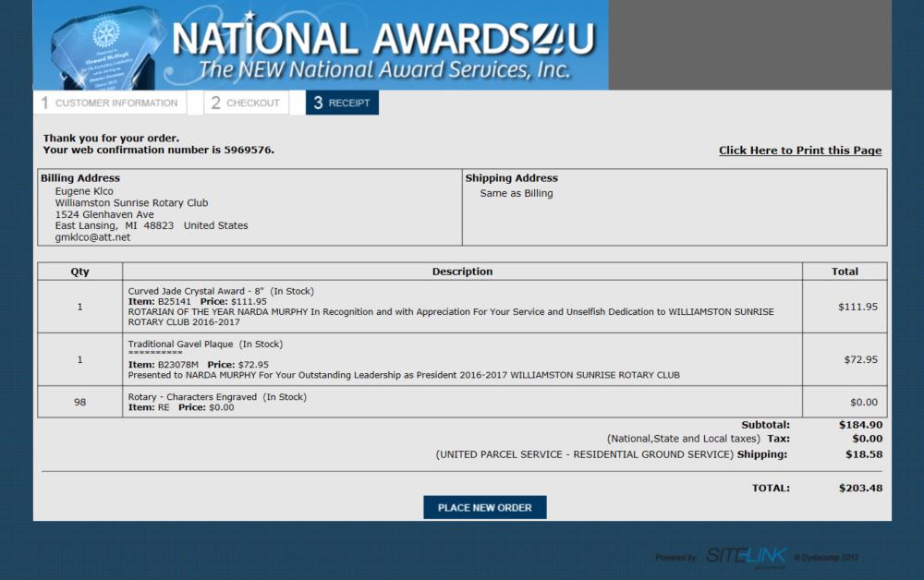Click the Shipping amount $18.58

coord(864,454)
